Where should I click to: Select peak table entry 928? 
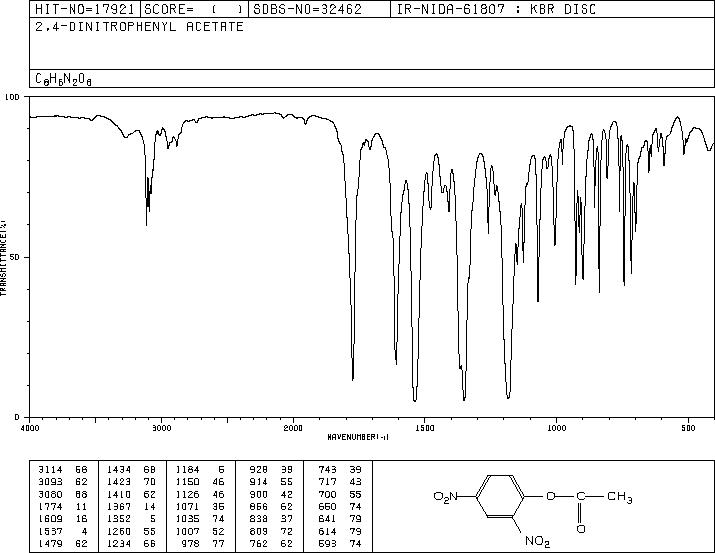point(271,470)
